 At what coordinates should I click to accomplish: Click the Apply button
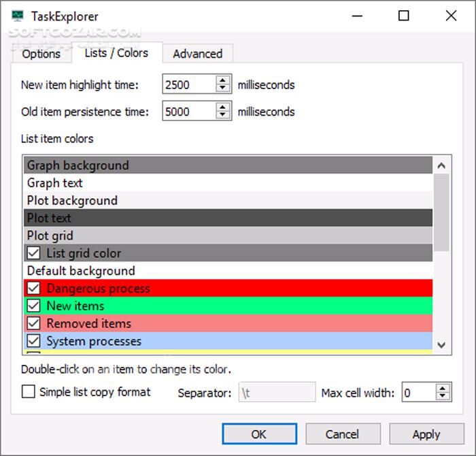pyautogui.click(x=426, y=434)
